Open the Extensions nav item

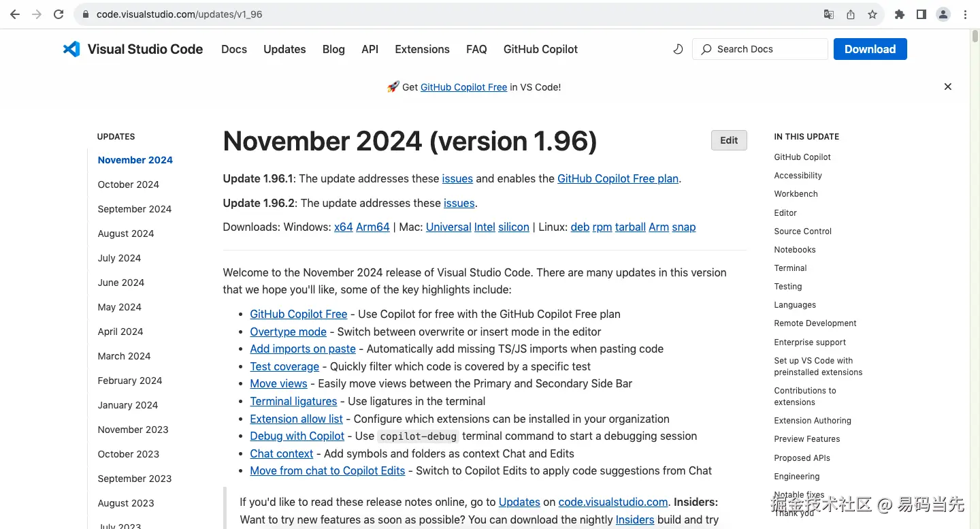pos(422,49)
